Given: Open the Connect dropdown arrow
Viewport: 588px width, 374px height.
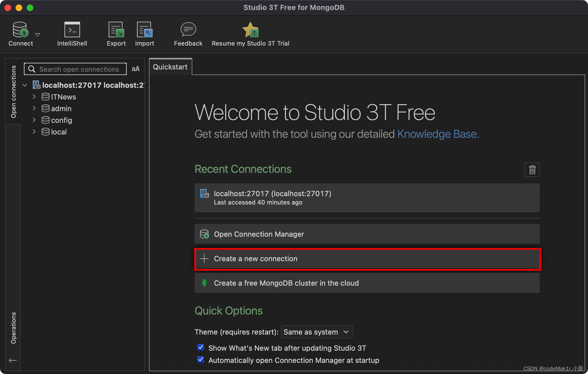Looking at the screenshot, I should pyautogui.click(x=38, y=35).
